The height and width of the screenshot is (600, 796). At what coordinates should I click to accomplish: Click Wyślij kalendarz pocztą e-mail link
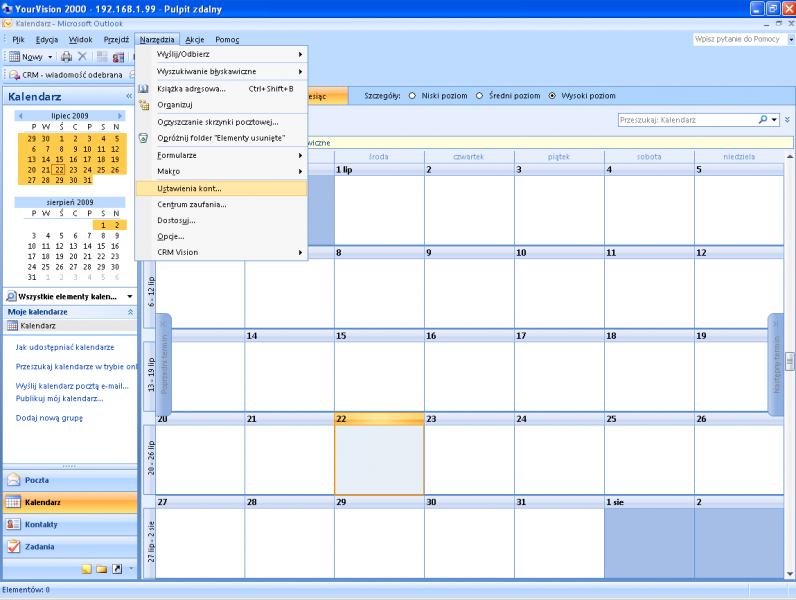[72, 386]
